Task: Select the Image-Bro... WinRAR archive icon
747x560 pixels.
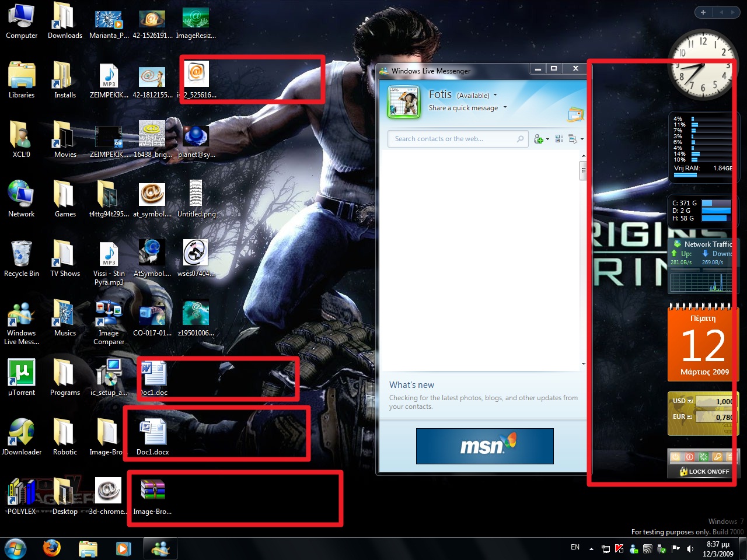Action: [152, 496]
